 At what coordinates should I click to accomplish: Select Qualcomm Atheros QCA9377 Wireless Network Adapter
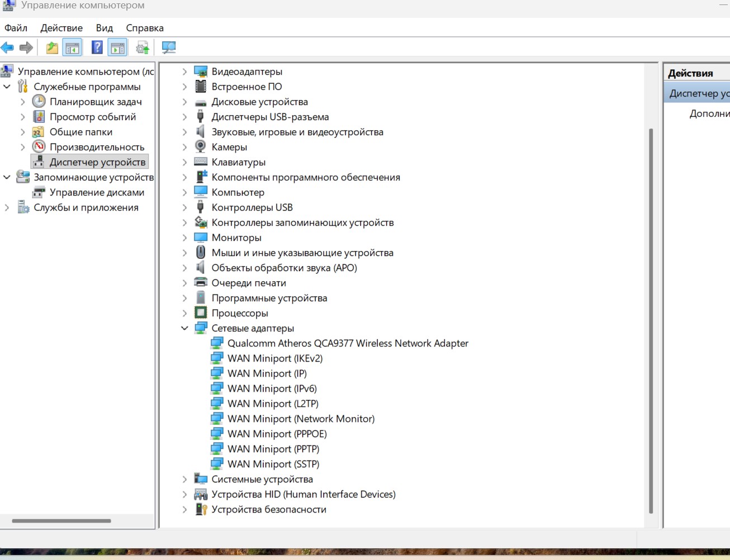coord(348,343)
